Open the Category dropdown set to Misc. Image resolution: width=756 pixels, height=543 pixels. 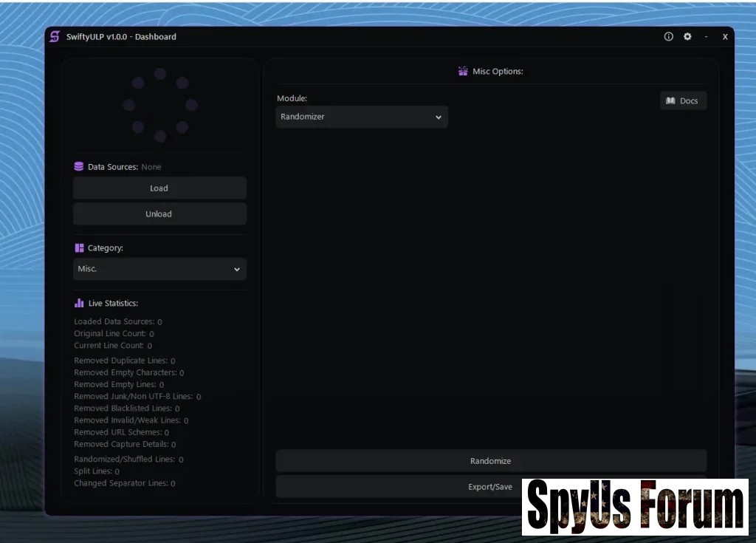pyautogui.click(x=159, y=269)
